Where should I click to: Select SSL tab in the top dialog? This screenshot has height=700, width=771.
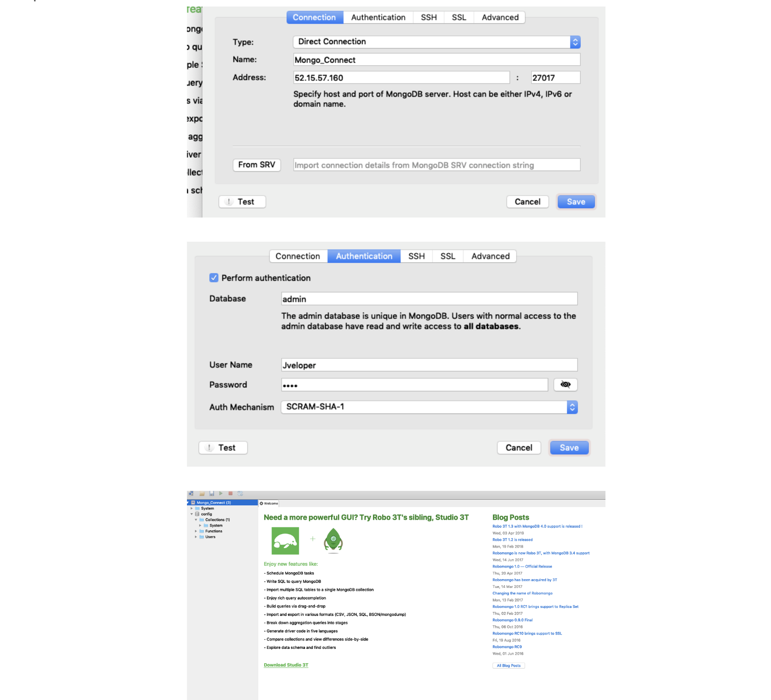pos(459,17)
